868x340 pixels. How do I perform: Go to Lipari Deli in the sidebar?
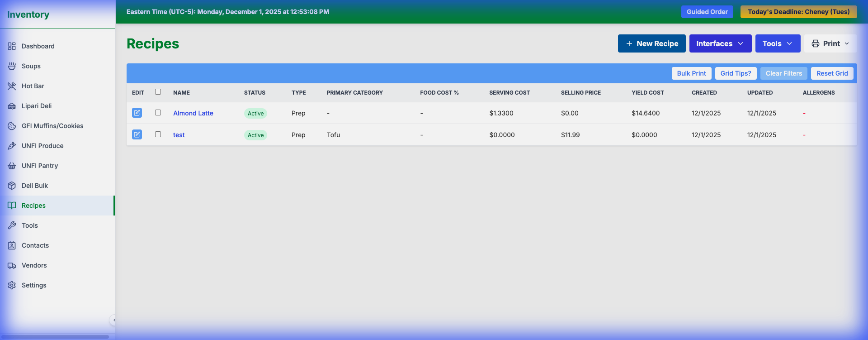[x=57, y=106]
